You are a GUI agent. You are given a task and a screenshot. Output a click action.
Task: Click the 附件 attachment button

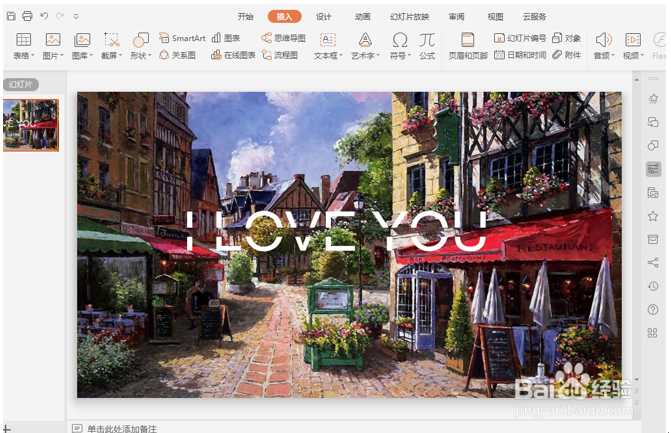coord(567,55)
